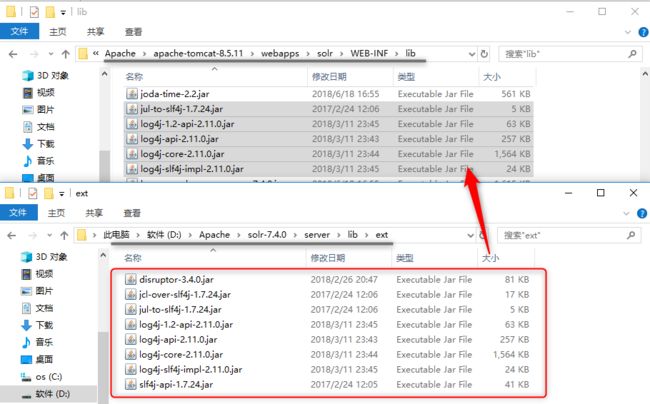The height and width of the screenshot is (404, 650).
Task: Click apache-tomcat-8.5.11 in the address path
Action: (198, 53)
